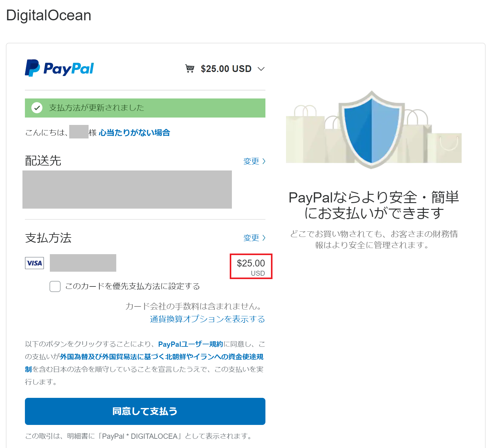Image resolution: width=497 pixels, height=448 pixels.
Task: Open 変更 for 配送先 shipping address
Action: click(254, 161)
